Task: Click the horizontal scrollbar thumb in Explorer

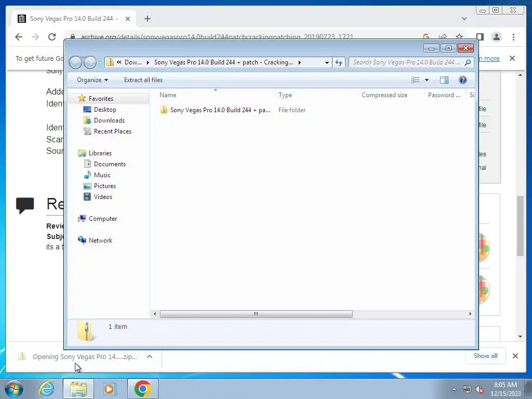Action: pyautogui.click(x=256, y=314)
